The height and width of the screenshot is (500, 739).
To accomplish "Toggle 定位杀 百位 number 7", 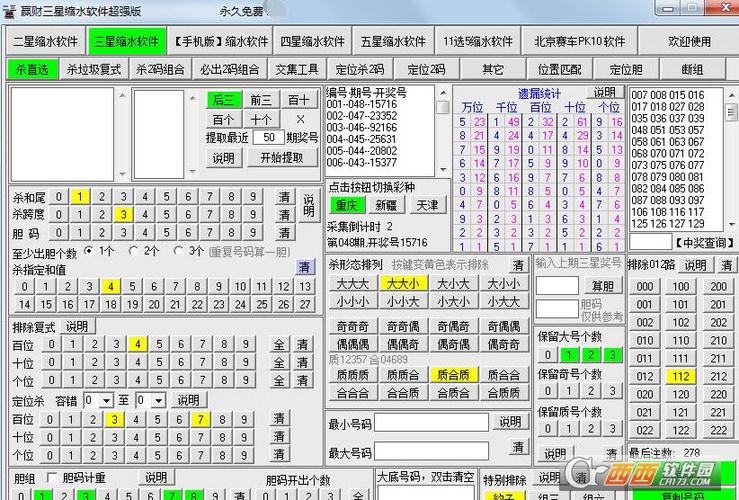I will (x=200, y=419).
